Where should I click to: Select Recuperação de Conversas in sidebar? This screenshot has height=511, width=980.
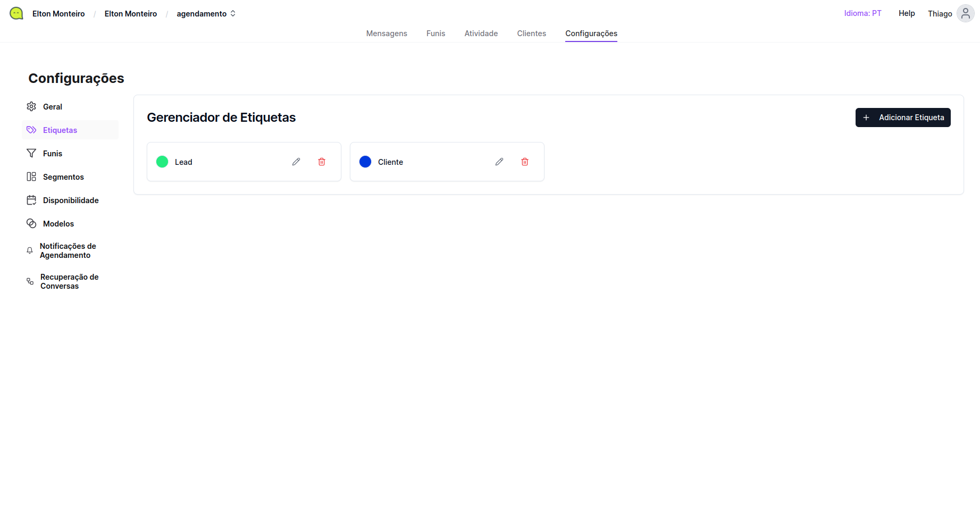click(69, 281)
